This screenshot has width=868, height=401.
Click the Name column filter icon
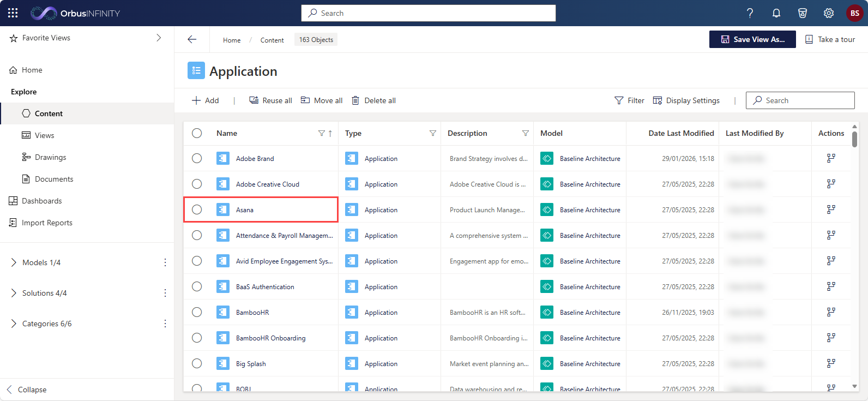pyautogui.click(x=322, y=133)
